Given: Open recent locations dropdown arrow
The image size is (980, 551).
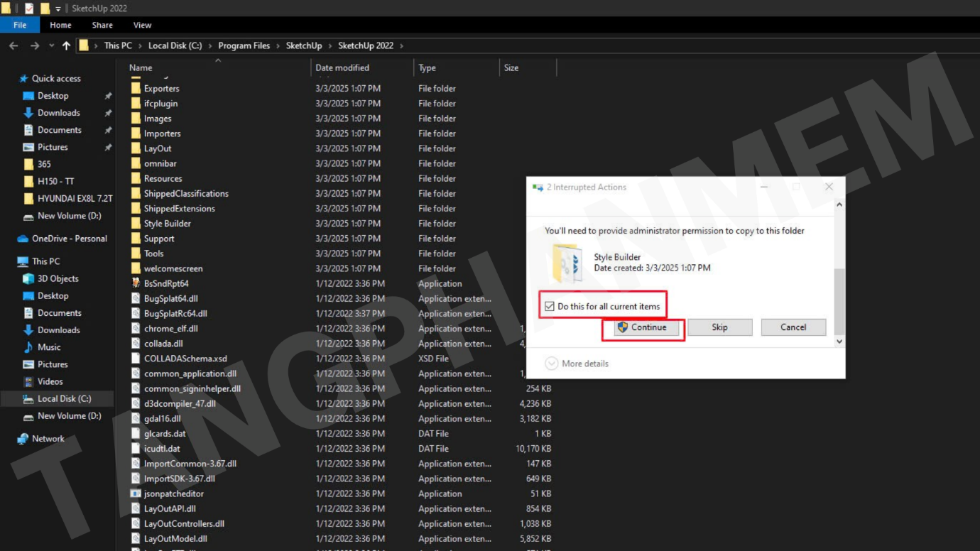Looking at the screenshot, I should coord(51,46).
